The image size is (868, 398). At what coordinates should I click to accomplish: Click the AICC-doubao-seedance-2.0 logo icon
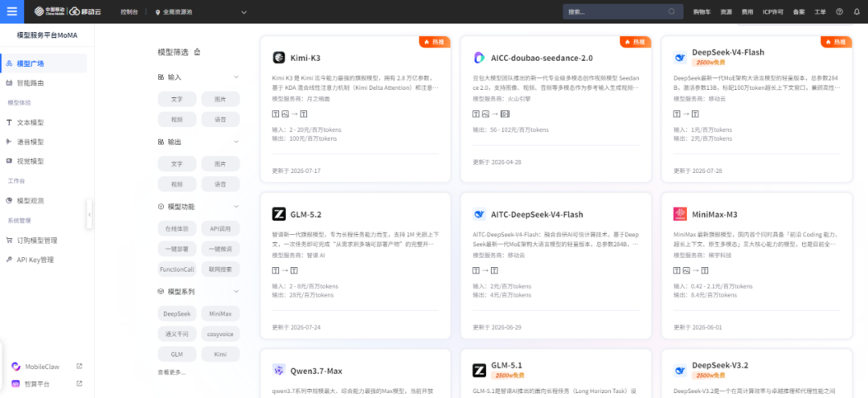click(479, 58)
